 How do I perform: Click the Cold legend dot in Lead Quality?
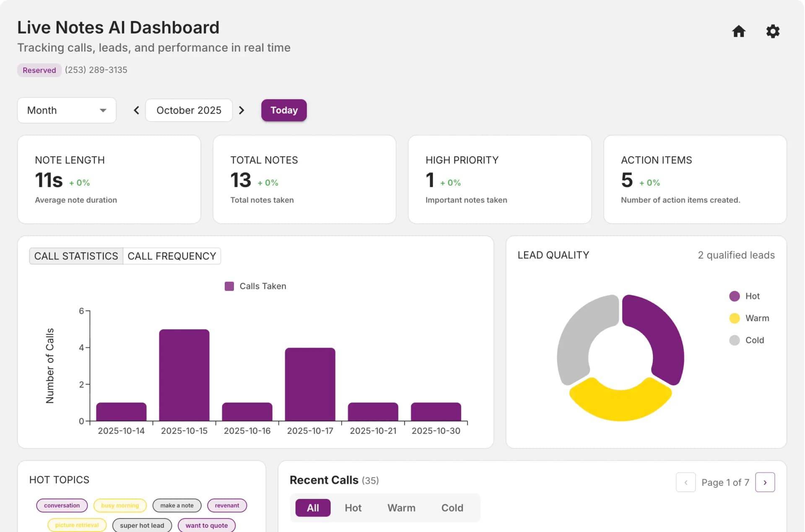tap(735, 340)
